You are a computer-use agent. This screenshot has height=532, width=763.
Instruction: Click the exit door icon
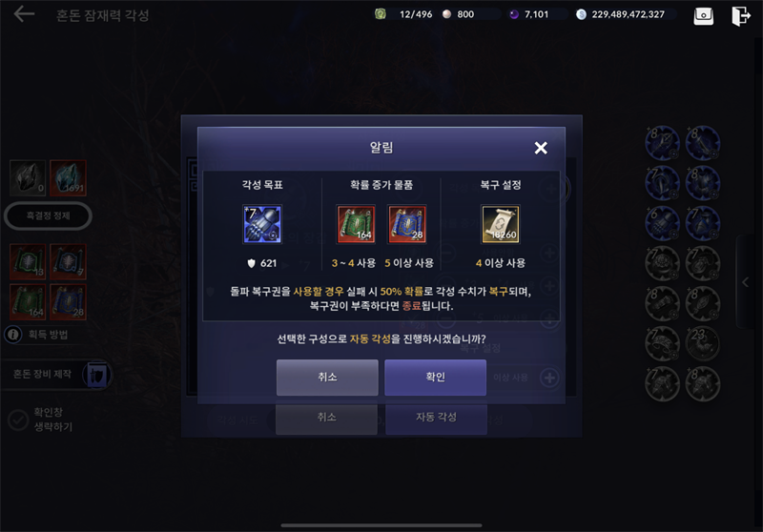[741, 15]
